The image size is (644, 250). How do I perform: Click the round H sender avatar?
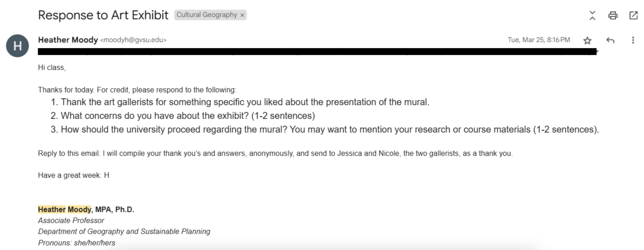tap(17, 46)
